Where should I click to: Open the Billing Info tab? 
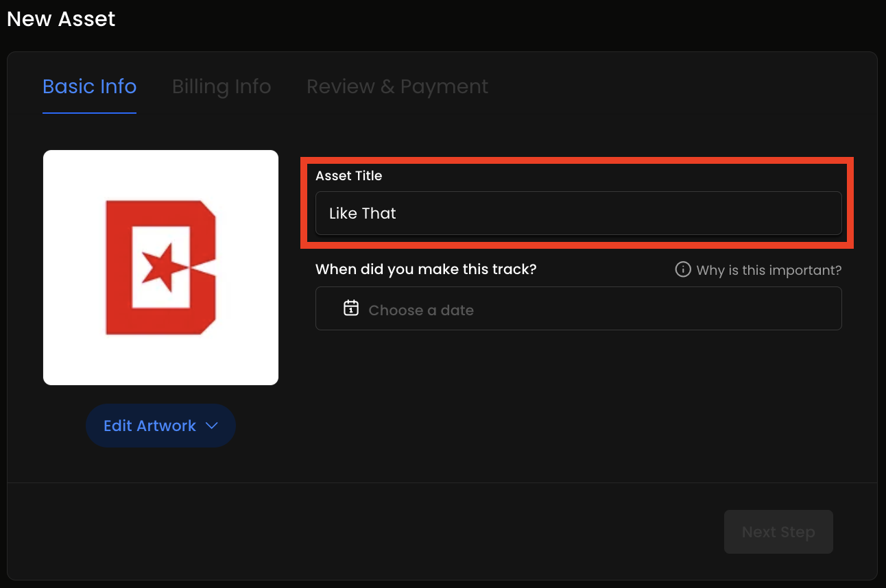(x=221, y=87)
